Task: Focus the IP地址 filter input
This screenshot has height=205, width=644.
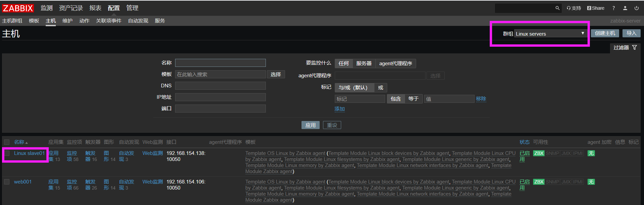Action: pyautogui.click(x=220, y=97)
